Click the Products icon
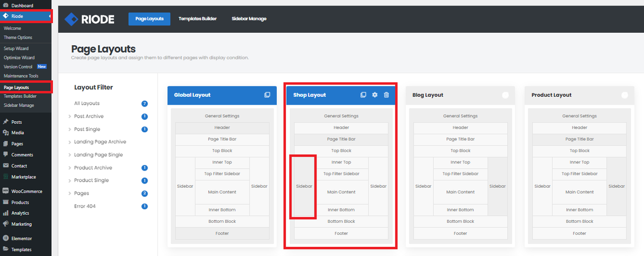 click(x=6, y=202)
